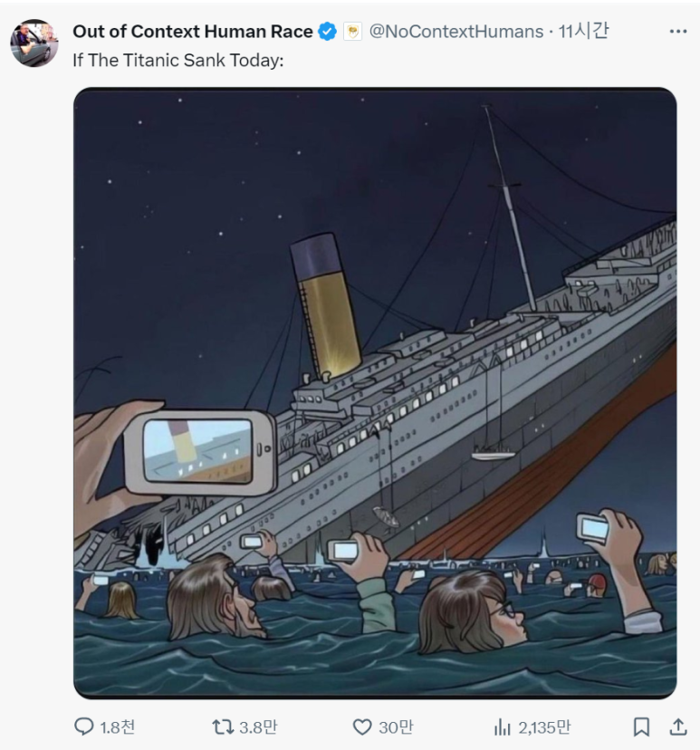Click the 2,135만 view count

[x=544, y=727]
